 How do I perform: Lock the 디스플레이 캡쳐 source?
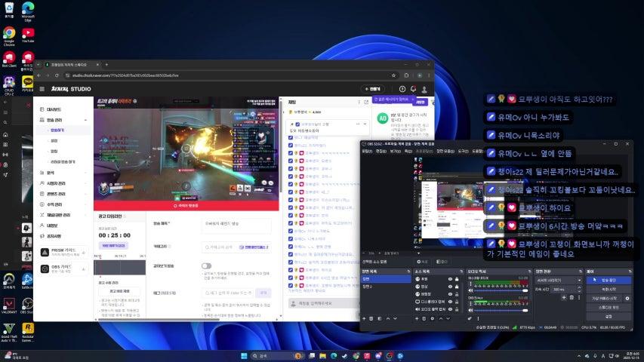tap(457, 302)
